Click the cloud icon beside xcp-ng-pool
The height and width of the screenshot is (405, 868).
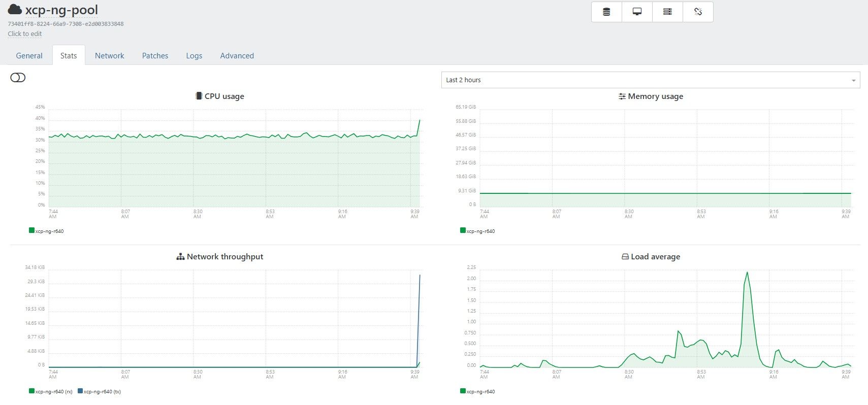coord(15,10)
